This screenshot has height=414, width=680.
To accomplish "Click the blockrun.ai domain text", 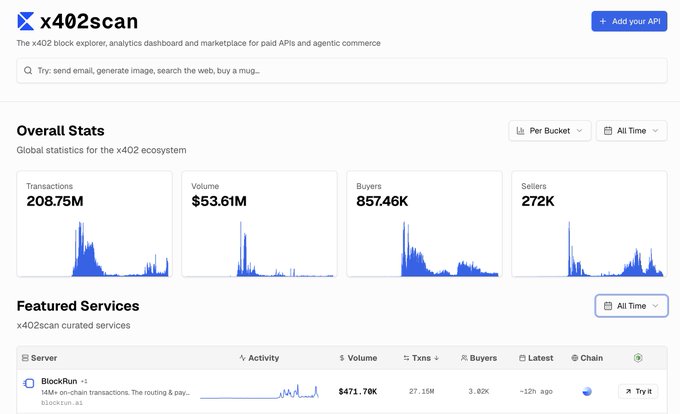I will tap(62, 403).
